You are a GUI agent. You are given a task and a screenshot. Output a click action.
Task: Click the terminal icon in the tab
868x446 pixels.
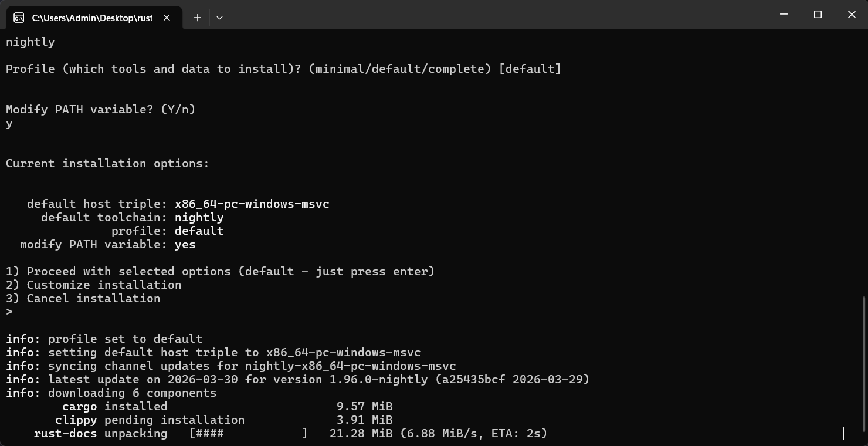click(x=19, y=18)
